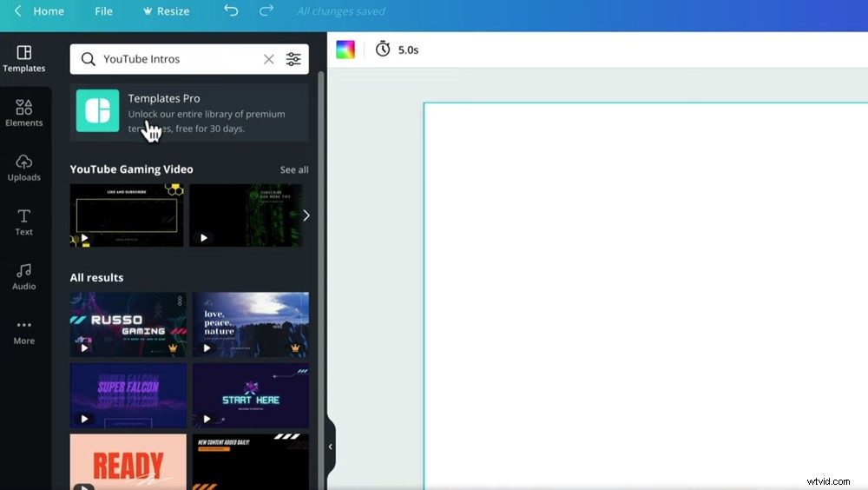Screen dimensions: 868x490
Task: Open the search filter options
Action: (x=293, y=59)
